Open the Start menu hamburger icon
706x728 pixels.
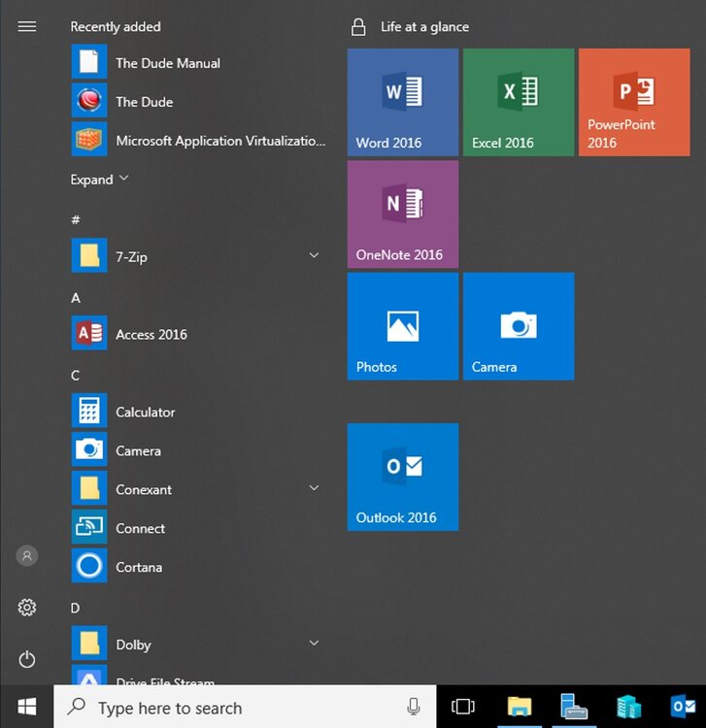[27, 26]
